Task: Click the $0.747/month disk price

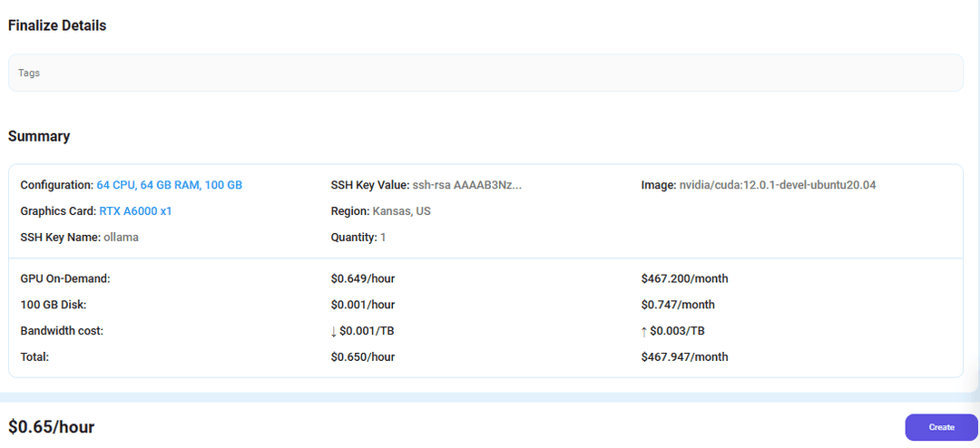Action: (678, 305)
